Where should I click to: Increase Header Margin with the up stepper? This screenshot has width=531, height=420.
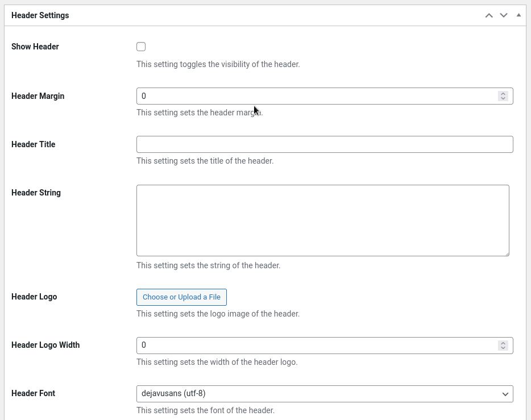(x=503, y=94)
